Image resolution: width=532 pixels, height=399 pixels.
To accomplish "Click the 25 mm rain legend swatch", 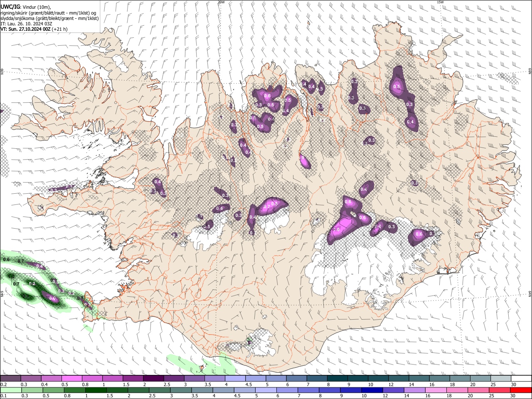I will [500, 390].
